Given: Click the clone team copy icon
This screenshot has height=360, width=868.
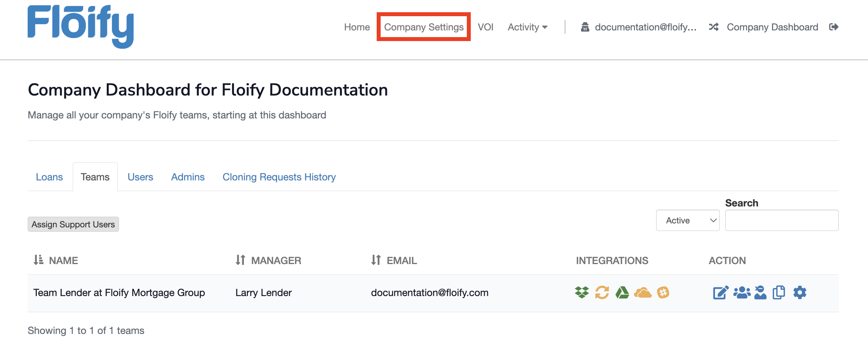Looking at the screenshot, I should (779, 292).
